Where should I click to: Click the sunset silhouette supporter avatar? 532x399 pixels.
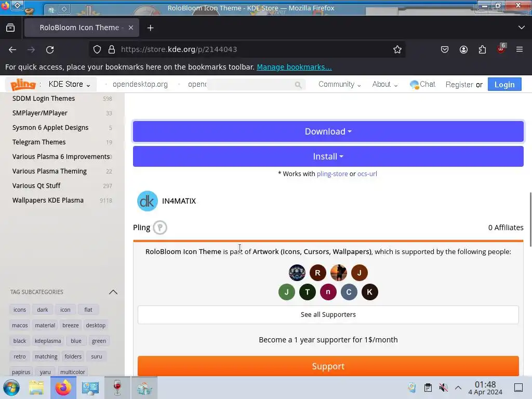pos(339,272)
